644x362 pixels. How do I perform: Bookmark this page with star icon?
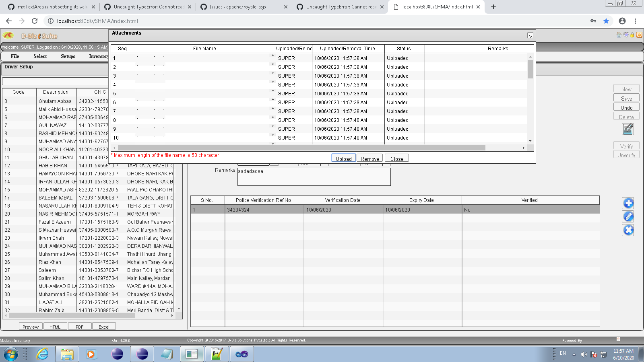click(606, 21)
